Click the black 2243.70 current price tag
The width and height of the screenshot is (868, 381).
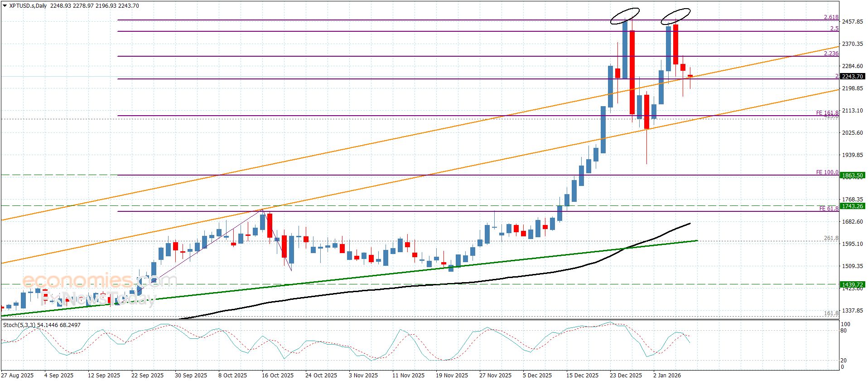[852, 76]
